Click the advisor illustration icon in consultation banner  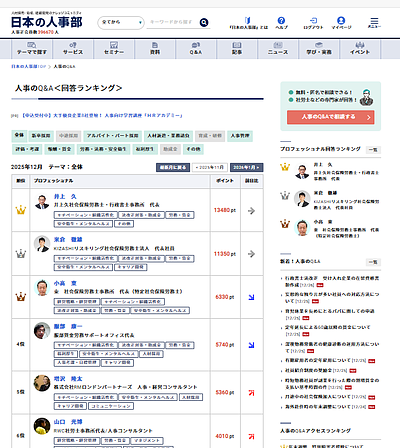pyautogui.click(x=367, y=98)
